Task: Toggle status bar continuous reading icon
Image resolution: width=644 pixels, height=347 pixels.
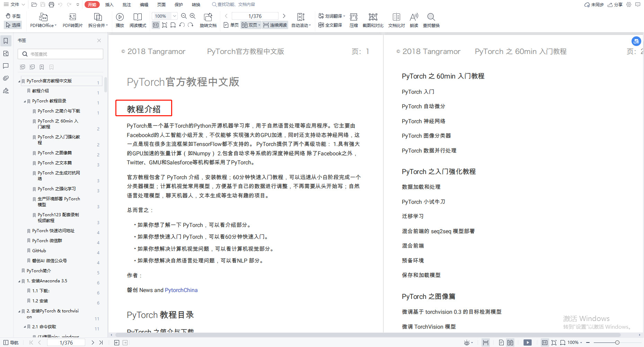Action: click(486, 343)
